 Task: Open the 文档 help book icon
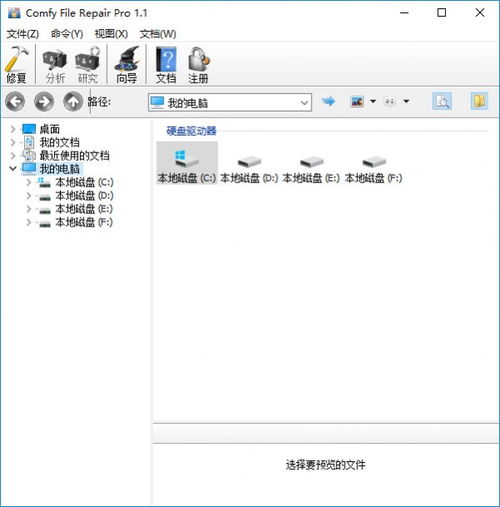click(x=166, y=64)
